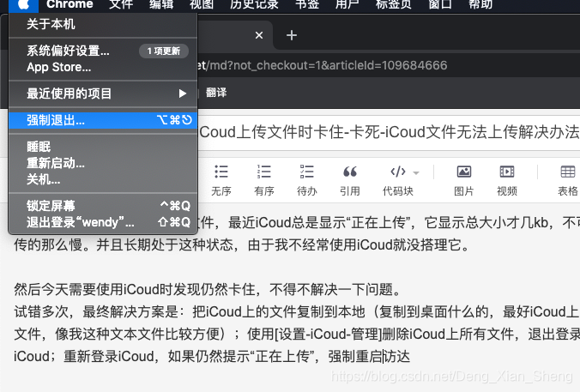Select 退出登录“wendy”… menu item

click(x=103, y=222)
